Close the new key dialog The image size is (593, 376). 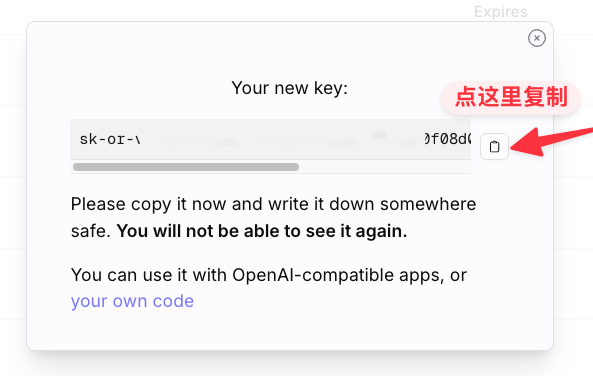pos(537,38)
